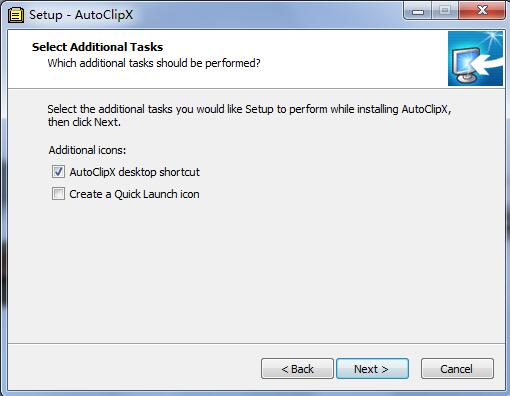Click the grayed-out maximize button

(x=445, y=11)
